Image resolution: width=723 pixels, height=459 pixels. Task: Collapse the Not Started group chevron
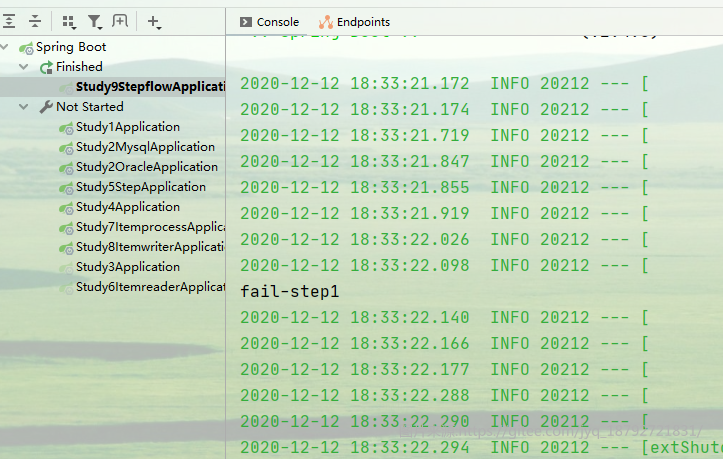tap(24, 107)
